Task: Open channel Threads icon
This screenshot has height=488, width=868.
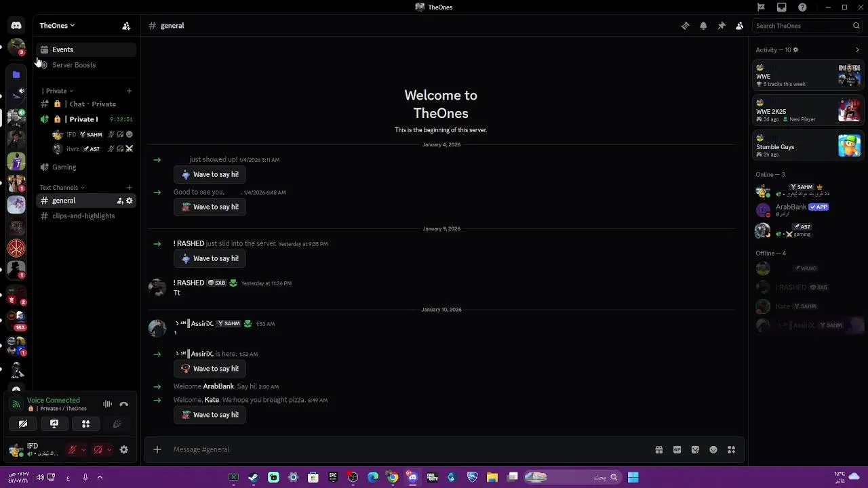Action: (685, 26)
